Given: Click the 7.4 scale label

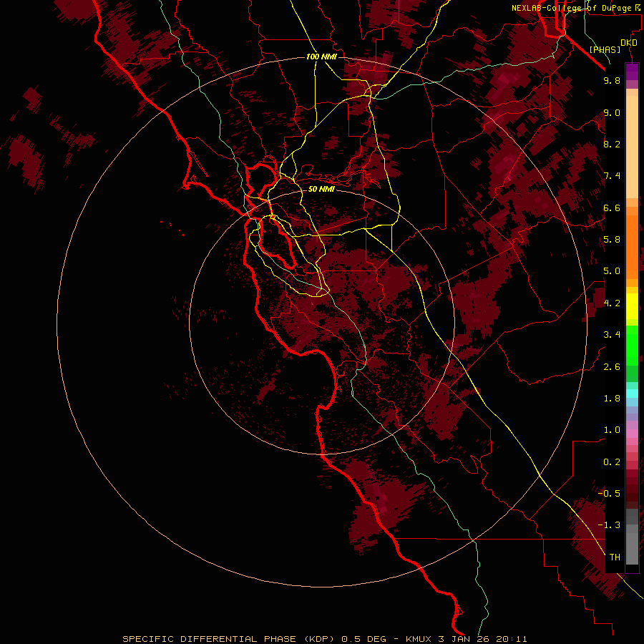Looking at the screenshot, I should coord(612,176).
